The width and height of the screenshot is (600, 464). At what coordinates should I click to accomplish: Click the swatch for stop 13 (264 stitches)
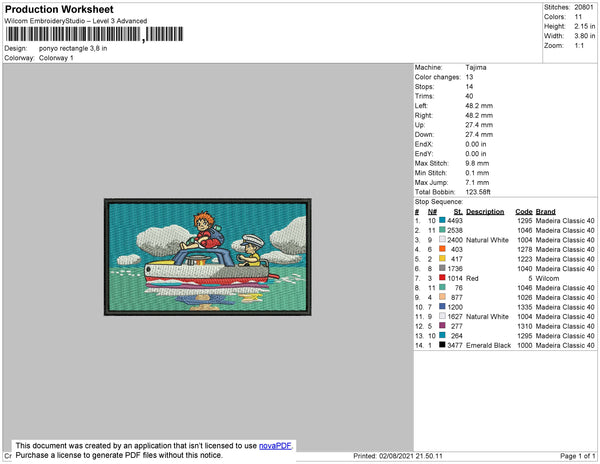442,335
